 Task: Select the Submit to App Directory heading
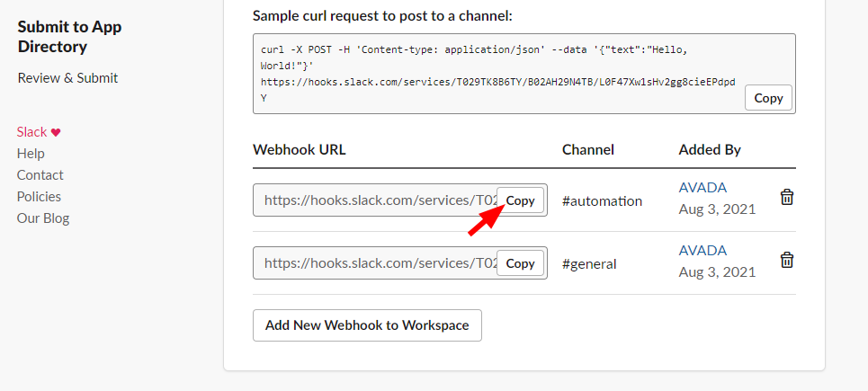[x=69, y=37]
